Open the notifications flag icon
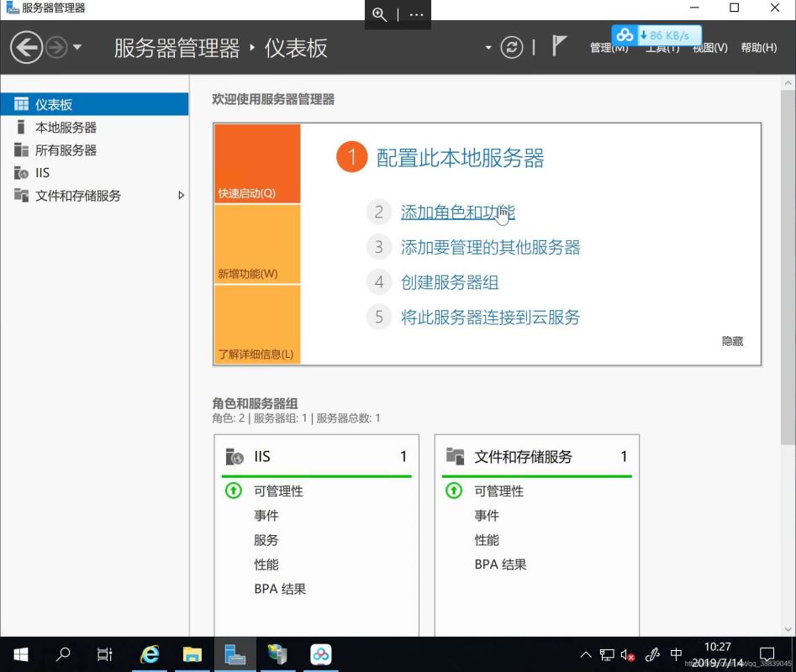Image resolution: width=796 pixels, height=672 pixels. [559, 46]
